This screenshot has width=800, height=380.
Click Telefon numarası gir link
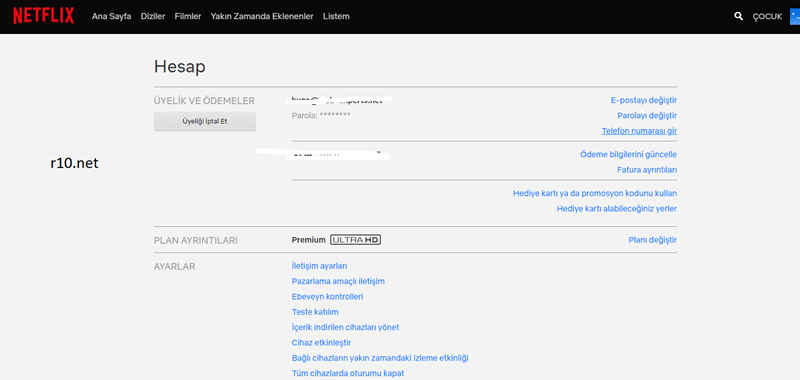tap(639, 131)
